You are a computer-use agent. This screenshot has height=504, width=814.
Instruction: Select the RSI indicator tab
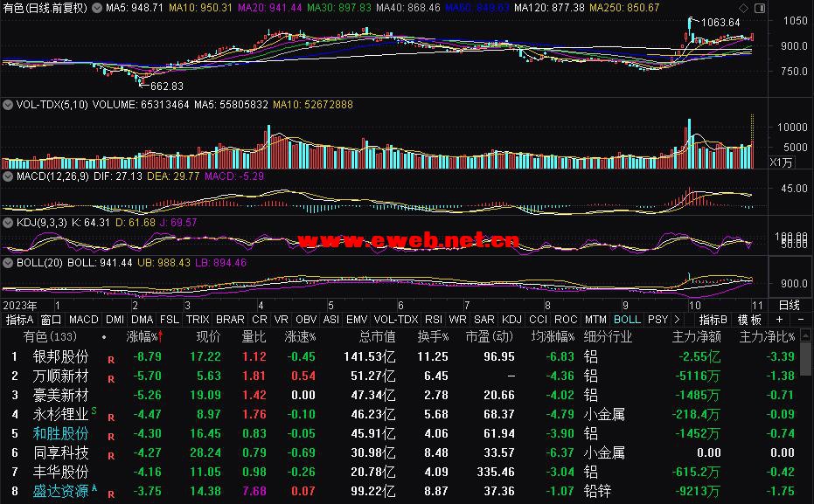(434, 320)
